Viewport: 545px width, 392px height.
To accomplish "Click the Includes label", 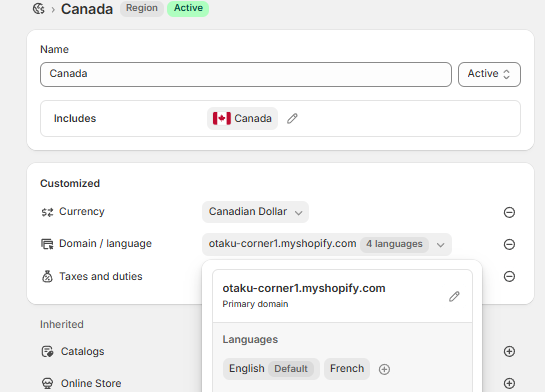I will [x=75, y=119].
